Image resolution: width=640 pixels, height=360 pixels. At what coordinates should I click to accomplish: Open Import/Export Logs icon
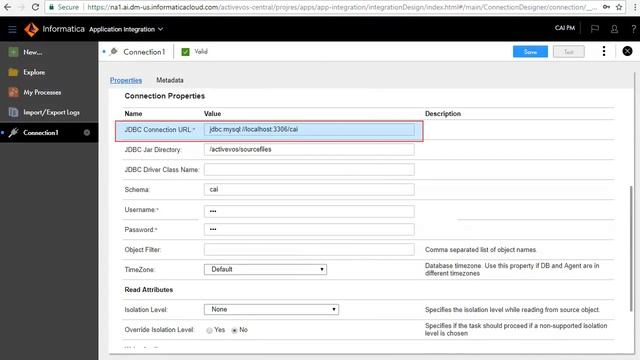click(x=13, y=112)
